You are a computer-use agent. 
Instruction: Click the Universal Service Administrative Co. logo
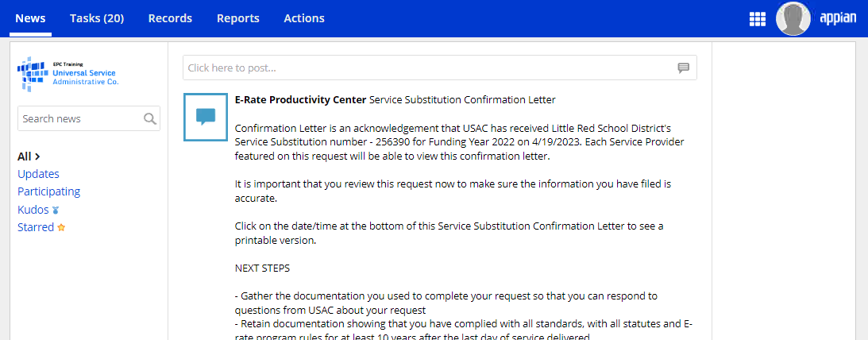68,73
